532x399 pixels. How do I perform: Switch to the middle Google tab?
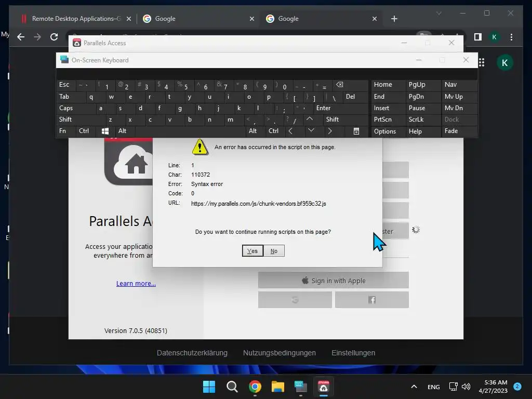198,19
